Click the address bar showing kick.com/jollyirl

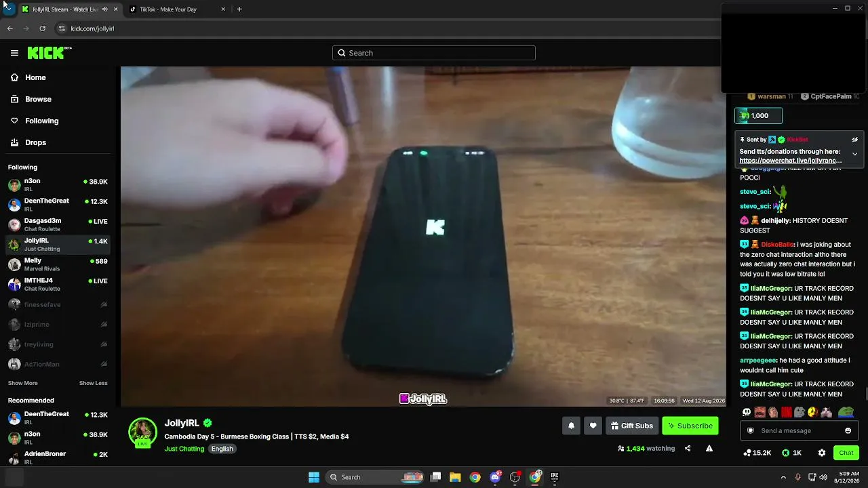pyautogui.click(x=387, y=28)
